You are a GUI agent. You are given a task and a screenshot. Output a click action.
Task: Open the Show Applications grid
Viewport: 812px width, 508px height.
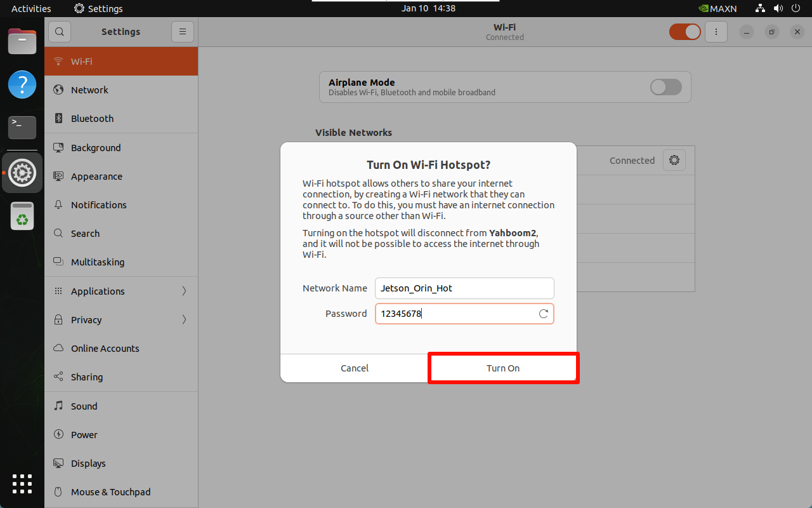tap(22, 484)
